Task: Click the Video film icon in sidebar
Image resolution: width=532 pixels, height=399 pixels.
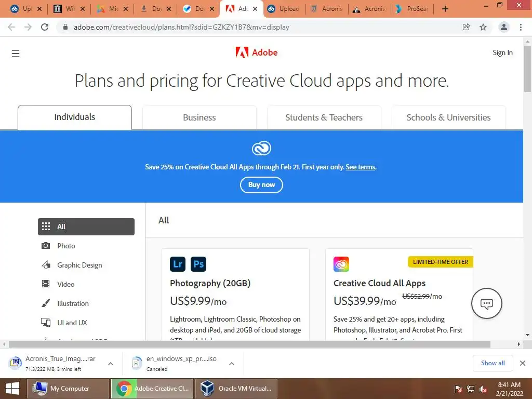Action: [46, 284]
